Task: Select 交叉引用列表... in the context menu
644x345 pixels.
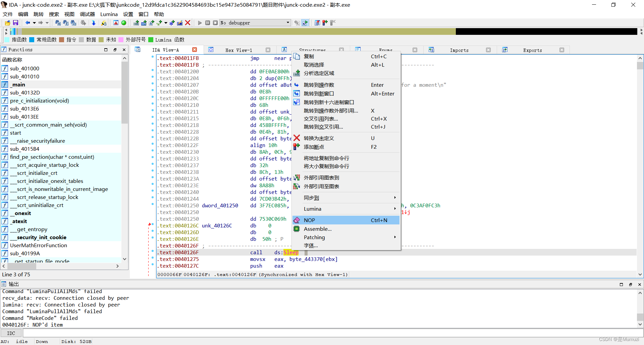Action: pos(346,119)
